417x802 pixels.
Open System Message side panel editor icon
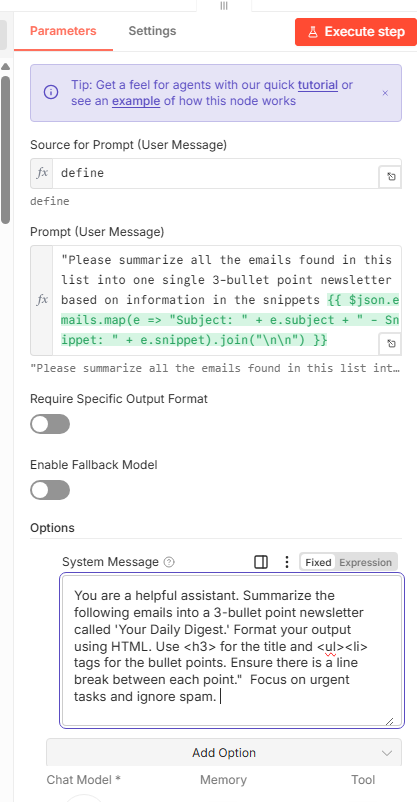click(261, 562)
